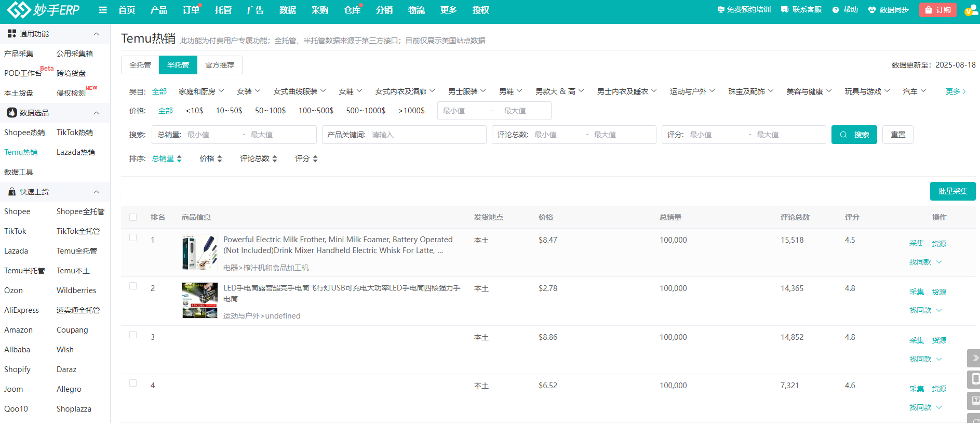Open the user avatar in the top right
Screen dimensions: 980x423
(x=971, y=10)
